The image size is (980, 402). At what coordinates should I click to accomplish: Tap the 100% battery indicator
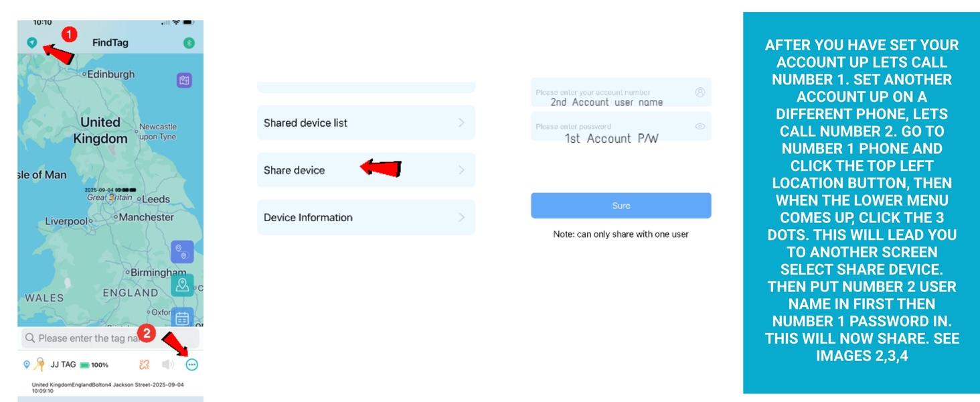click(x=94, y=365)
